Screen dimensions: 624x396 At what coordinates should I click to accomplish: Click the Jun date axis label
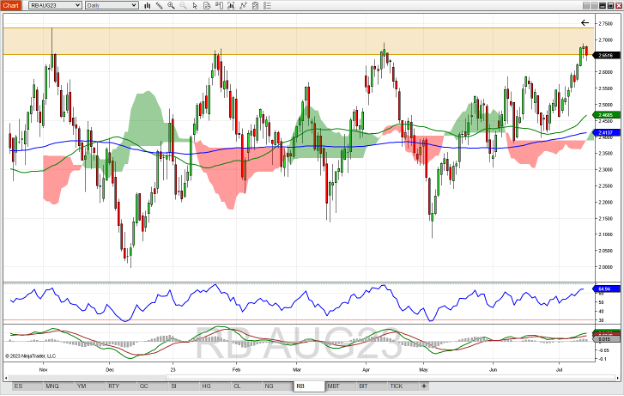click(x=493, y=370)
